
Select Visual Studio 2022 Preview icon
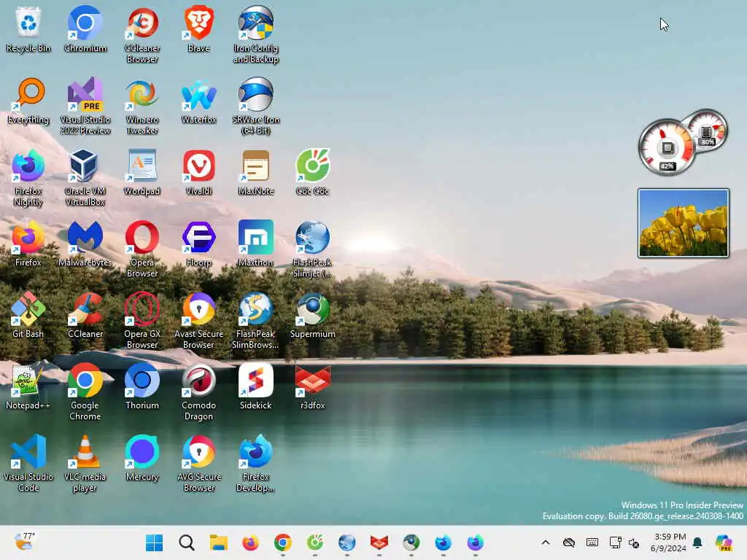pyautogui.click(x=85, y=106)
